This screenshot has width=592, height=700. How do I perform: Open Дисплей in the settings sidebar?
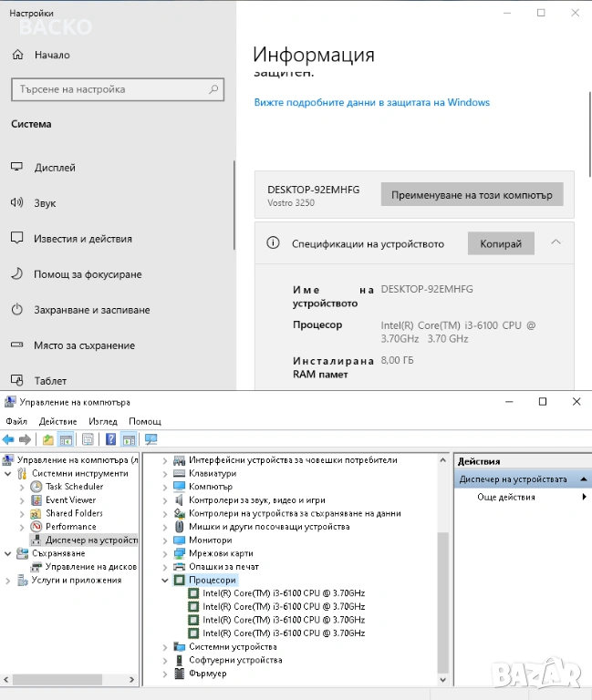coord(55,168)
